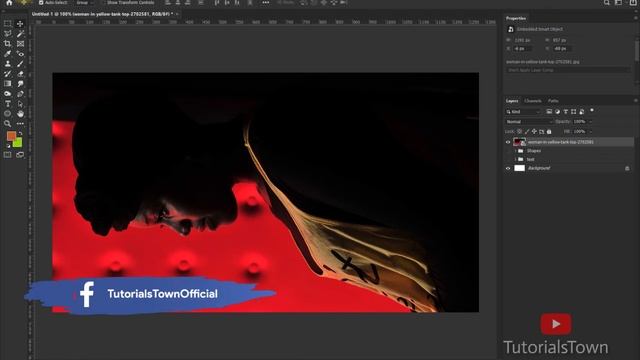Screen dimensions: 640x360
Task: Toggle the Auto-Select checkbox
Action: (41, 2)
